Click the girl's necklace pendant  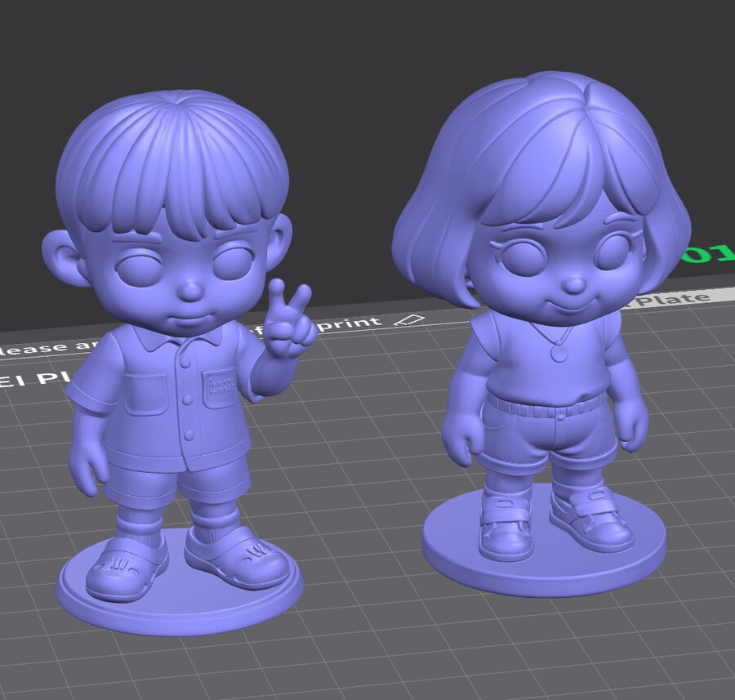click(558, 353)
